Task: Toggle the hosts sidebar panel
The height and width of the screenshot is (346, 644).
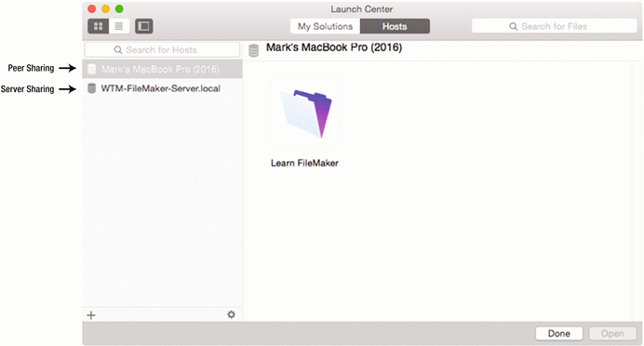Action: pyautogui.click(x=143, y=26)
